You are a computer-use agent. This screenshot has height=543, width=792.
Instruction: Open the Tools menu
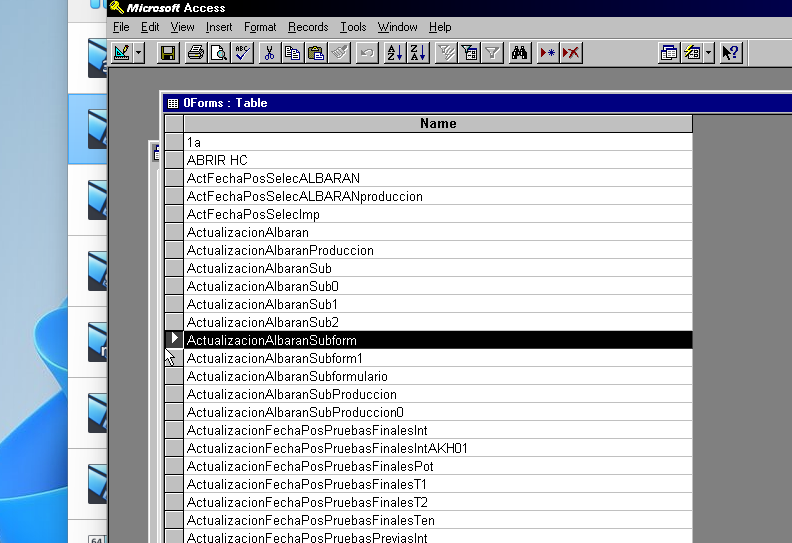[x=353, y=27]
